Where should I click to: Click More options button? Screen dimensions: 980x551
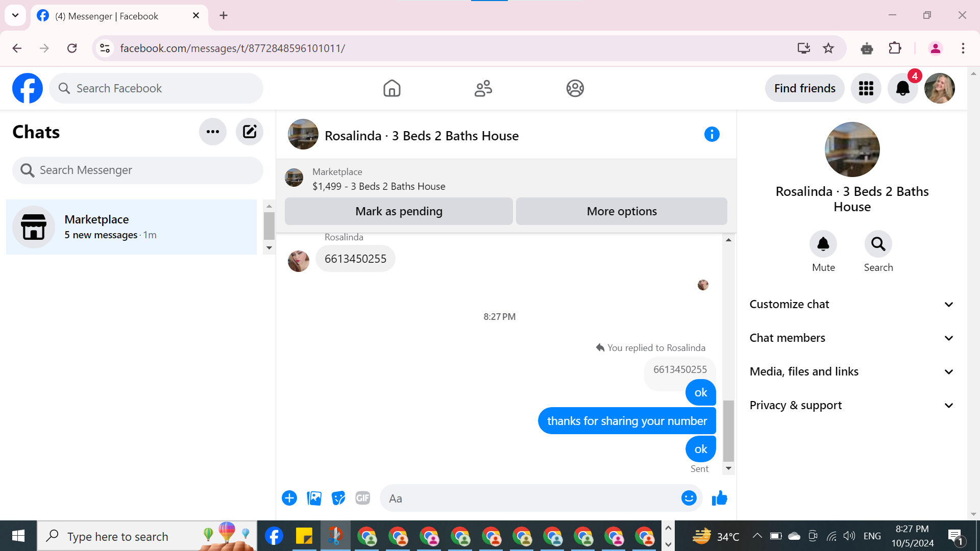pos(621,211)
